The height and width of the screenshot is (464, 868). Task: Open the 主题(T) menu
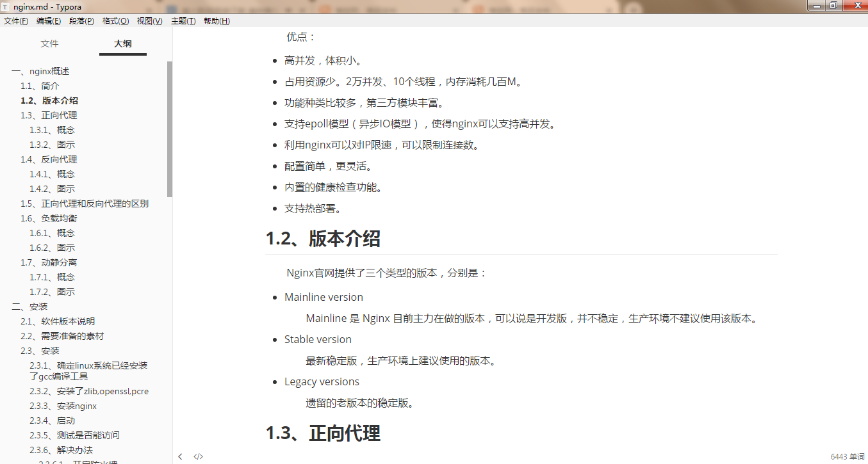point(183,20)
